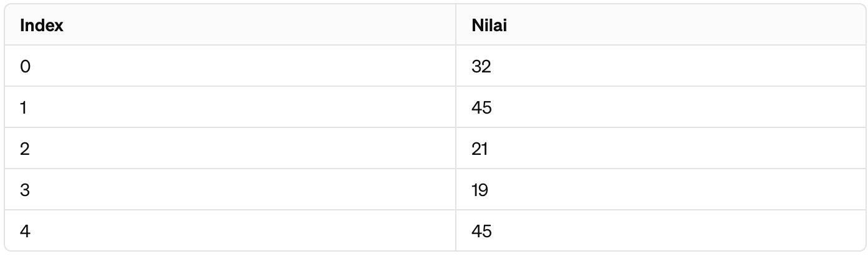
Task: Click the Nilai value 21
Action: (x=481, y=149)
